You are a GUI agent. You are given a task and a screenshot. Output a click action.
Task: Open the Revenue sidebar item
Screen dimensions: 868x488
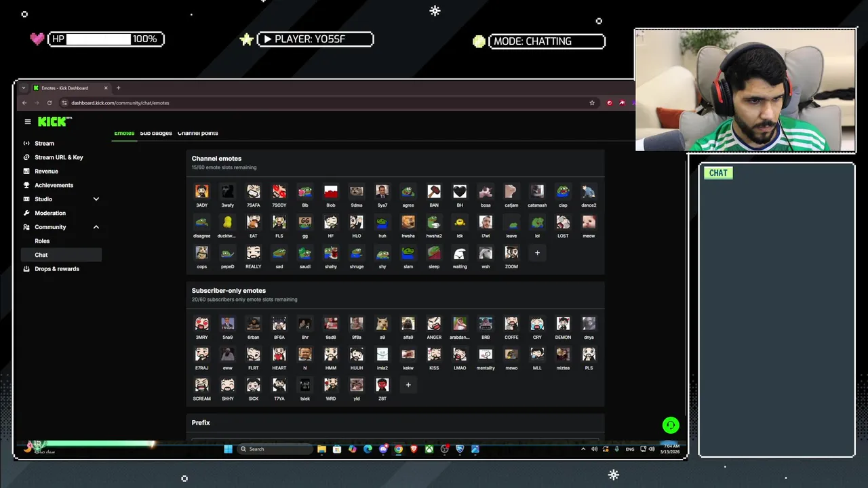tap(46, 171)
